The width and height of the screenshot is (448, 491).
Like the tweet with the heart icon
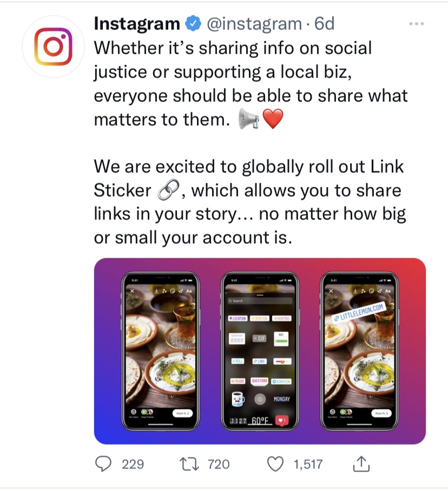click(275, 464)
